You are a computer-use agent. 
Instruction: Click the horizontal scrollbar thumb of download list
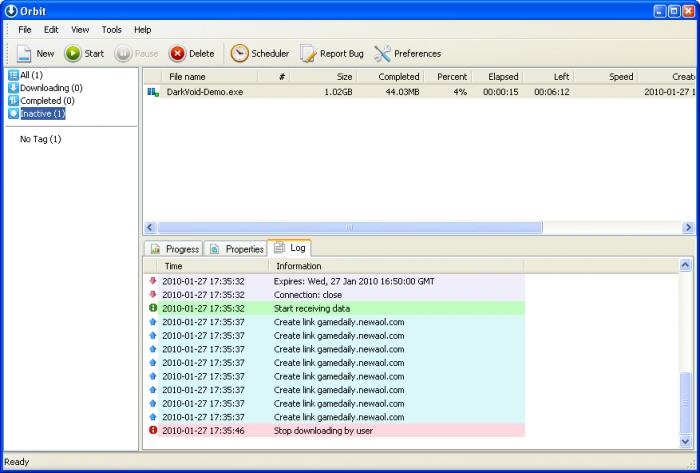tap(350, 228)
